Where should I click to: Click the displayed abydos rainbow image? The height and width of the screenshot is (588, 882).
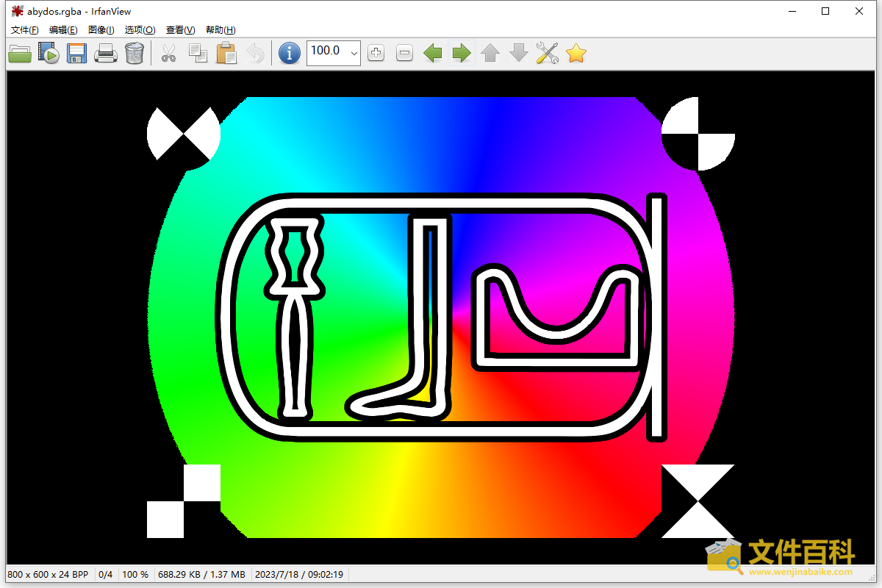(x=441, y=318)
